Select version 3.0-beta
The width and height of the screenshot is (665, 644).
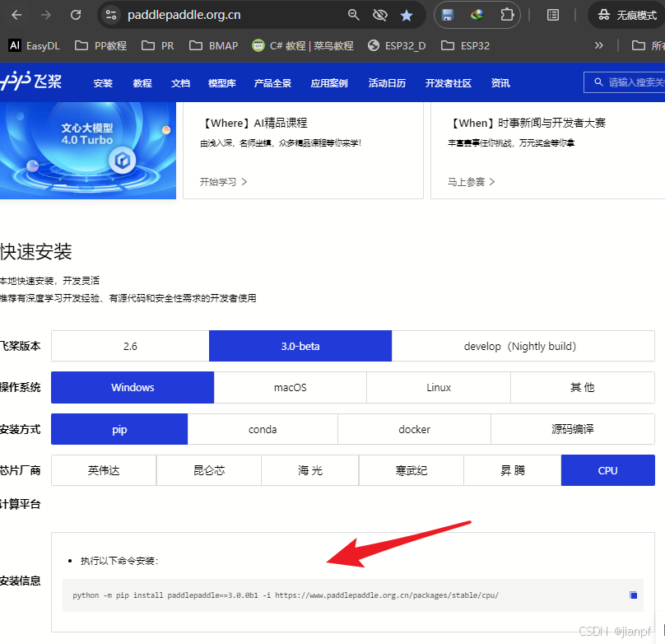click(x=300, y=346)
